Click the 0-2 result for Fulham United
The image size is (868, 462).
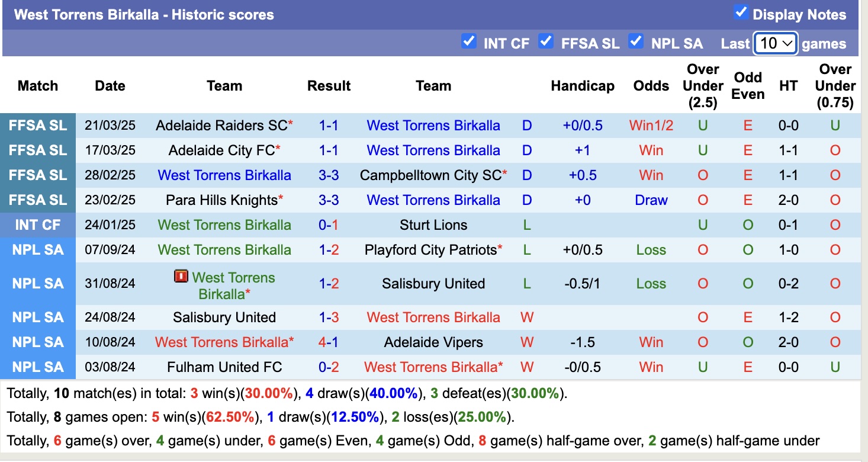pyautogui.click(x=329, y=367)
